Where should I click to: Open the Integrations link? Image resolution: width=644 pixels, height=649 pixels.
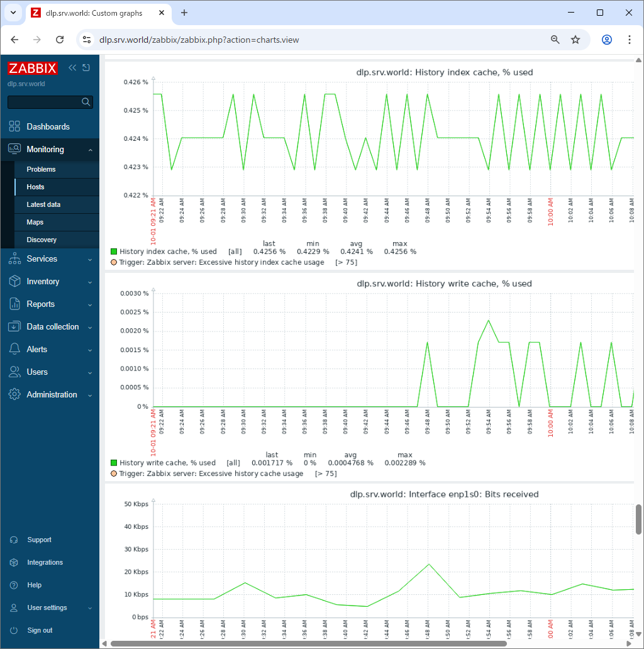coord(45,562)
